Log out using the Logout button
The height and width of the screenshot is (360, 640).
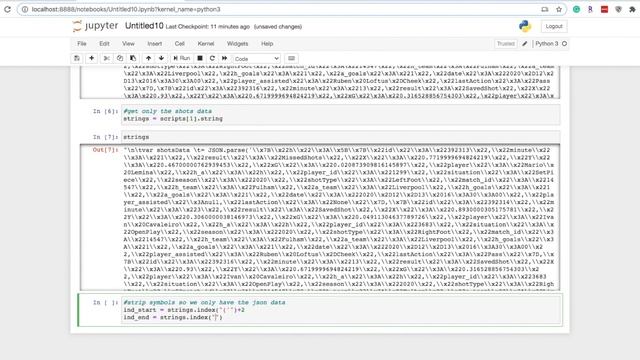point(554,26)
